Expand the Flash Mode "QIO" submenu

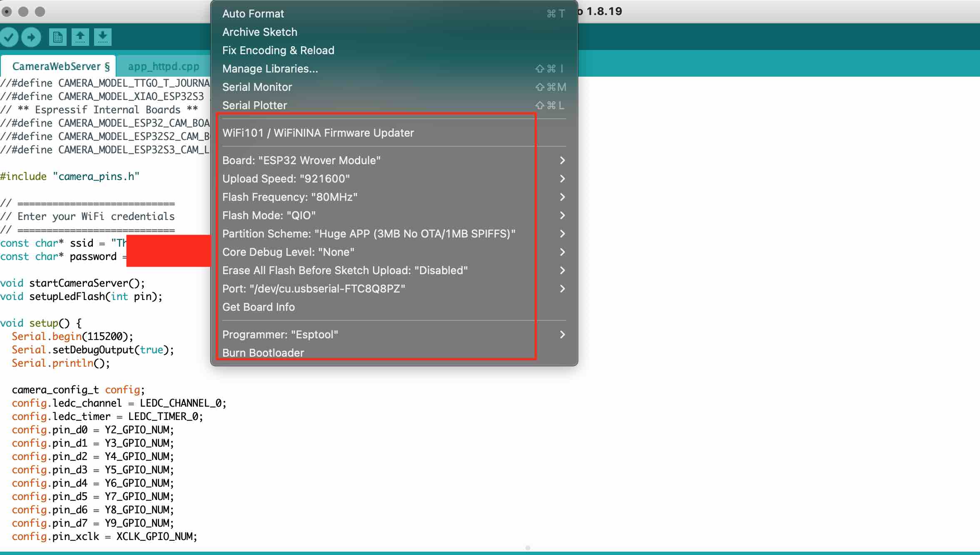[394, 215]
